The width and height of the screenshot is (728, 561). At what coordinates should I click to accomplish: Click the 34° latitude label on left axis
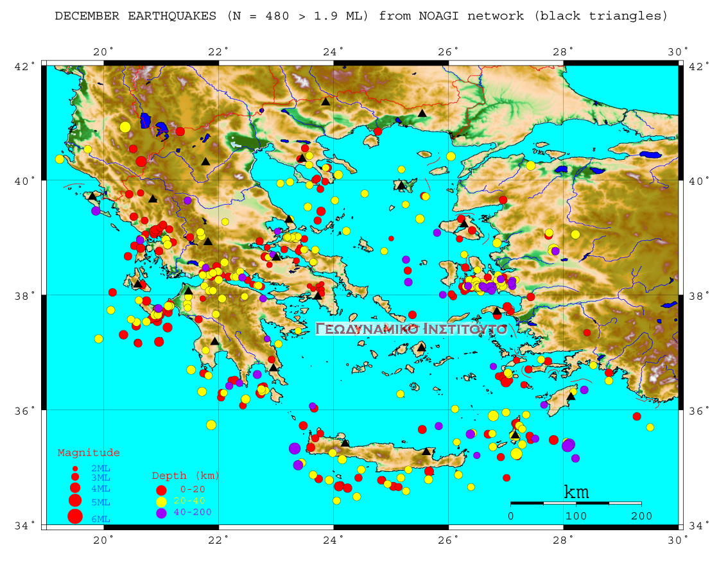point(25,526)
